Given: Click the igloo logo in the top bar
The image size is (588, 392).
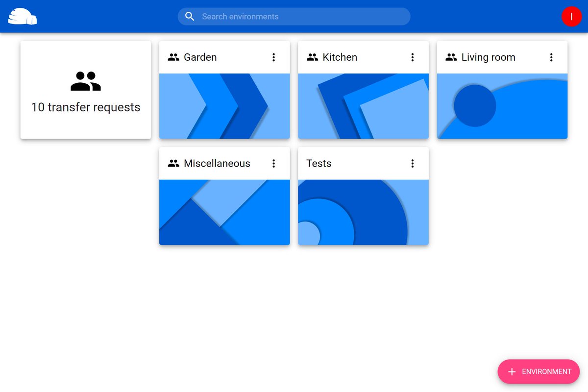Looking at the screenshot, I should click(x=23, y=16).
